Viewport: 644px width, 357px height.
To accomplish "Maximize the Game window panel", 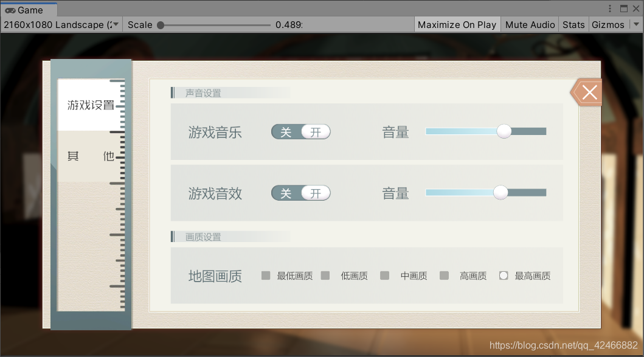I will (624, 9).
